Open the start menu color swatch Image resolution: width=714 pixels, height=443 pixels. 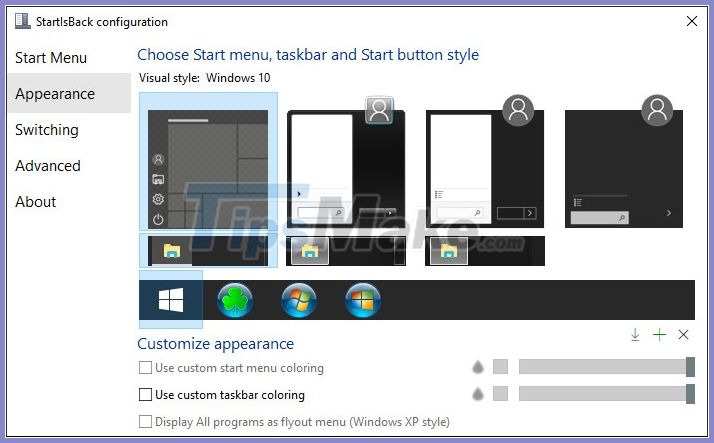pyautogui.click(x=500, y=367)
